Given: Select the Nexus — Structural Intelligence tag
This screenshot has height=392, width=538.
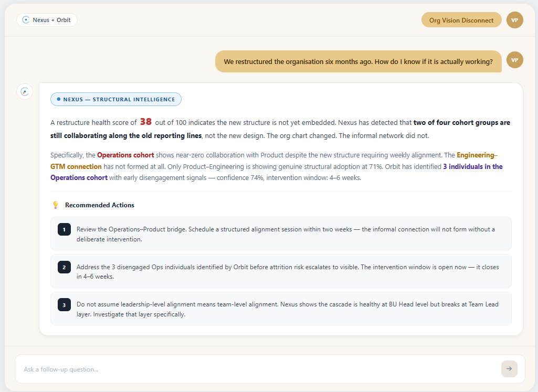Looking at the screenshot, I should coord(116,99).
